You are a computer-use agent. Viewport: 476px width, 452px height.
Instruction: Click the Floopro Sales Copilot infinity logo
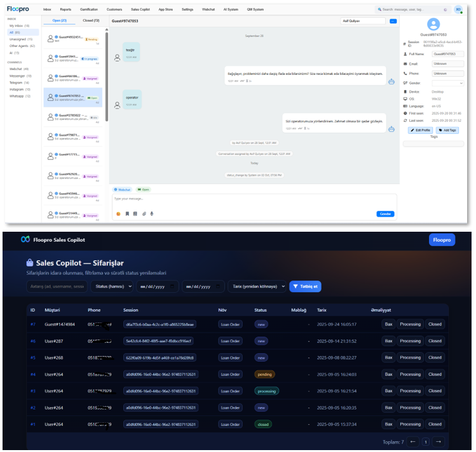pos(25,239)
